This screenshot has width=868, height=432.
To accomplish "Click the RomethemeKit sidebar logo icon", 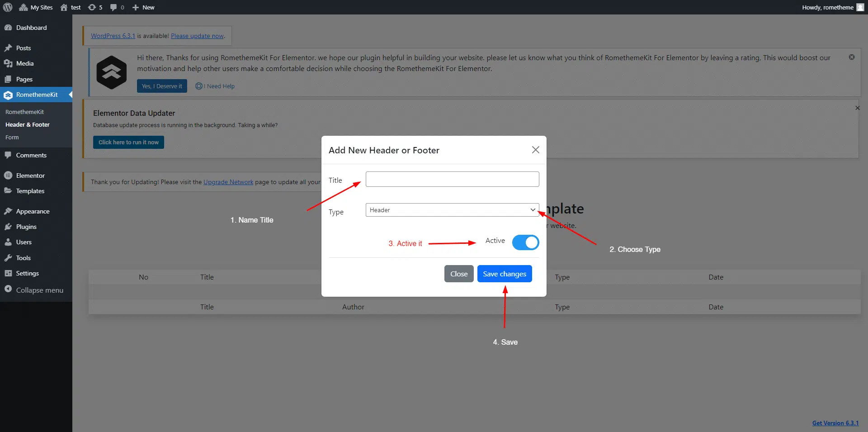I will click(8, 95).
